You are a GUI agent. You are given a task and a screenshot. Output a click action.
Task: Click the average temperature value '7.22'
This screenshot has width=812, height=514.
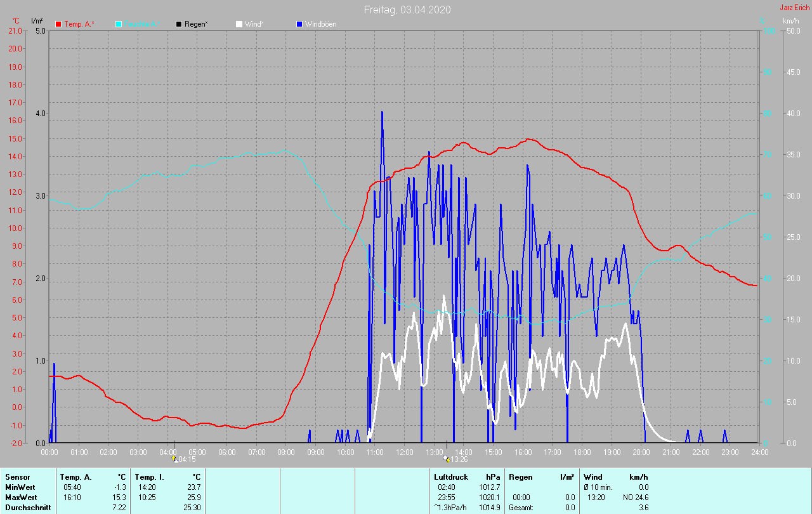pyautogui.click(x=120, y=508)
